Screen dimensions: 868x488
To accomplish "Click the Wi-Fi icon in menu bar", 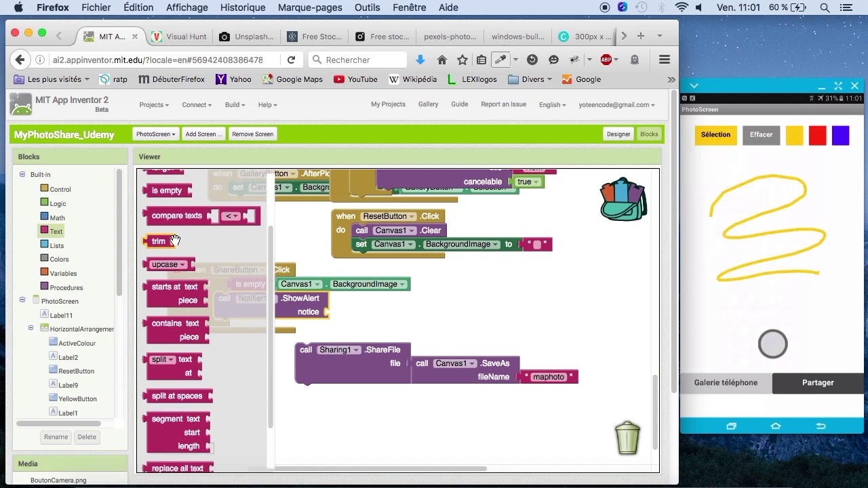I will pyautogui.click(x=682, y=7).
